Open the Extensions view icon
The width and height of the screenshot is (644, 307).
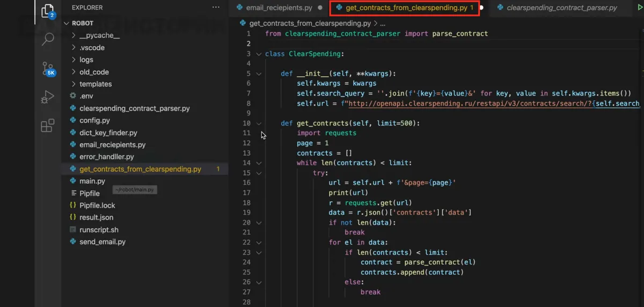click(x=48, y=126)
